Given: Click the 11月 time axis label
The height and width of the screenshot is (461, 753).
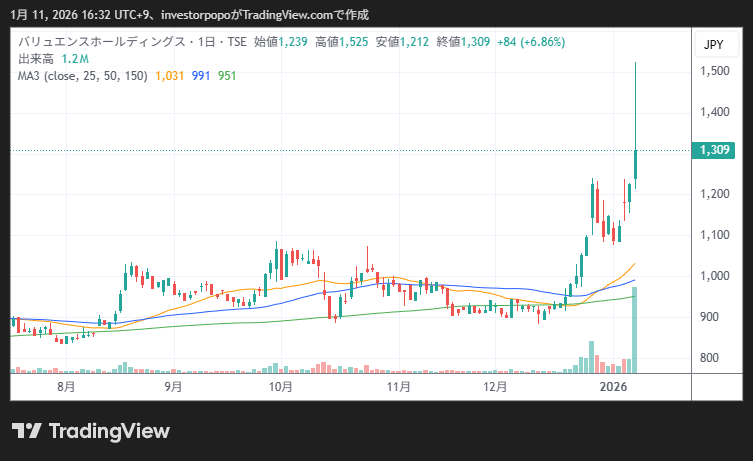Looking at the screenshot, I should coord(399,386).
